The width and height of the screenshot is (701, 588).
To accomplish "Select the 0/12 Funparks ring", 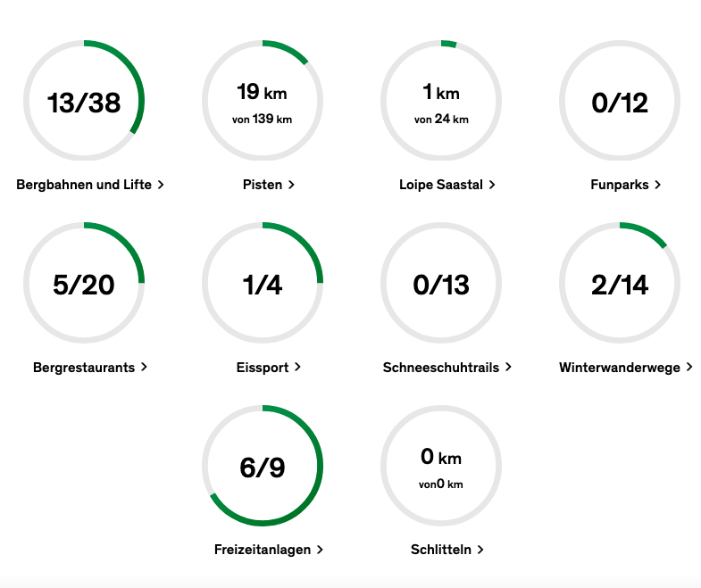I will [620, 101].
